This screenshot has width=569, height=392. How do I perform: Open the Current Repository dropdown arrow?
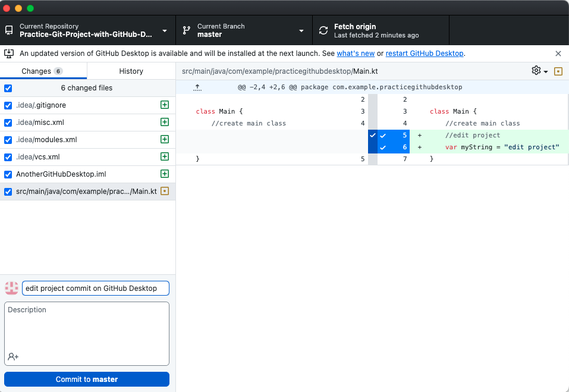click(165, 31)
